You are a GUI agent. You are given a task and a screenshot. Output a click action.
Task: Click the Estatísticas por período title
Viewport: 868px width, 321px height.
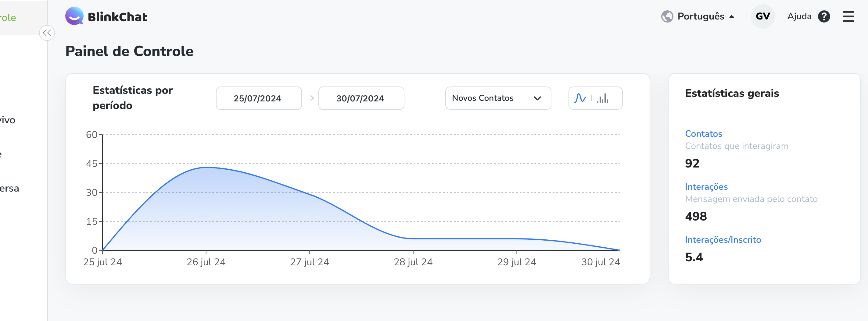pyautogui.click(x=132, y=97)
